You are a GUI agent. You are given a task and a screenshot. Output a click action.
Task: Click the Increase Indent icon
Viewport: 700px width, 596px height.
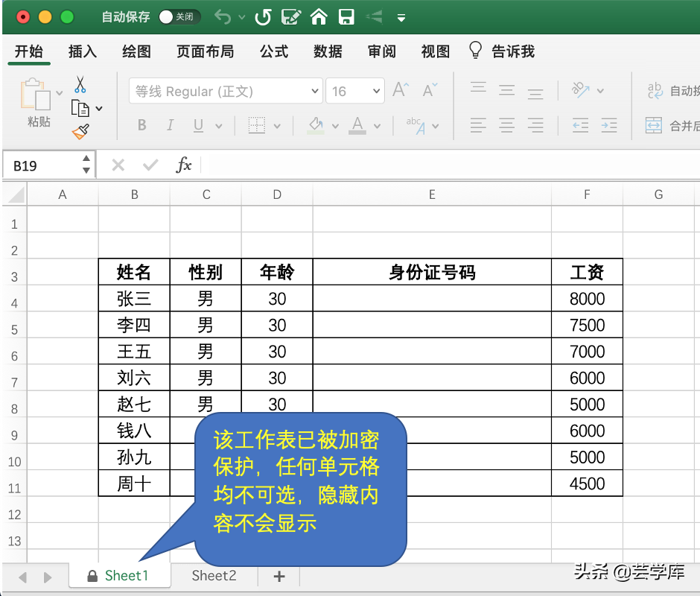(x=609, y=126)
